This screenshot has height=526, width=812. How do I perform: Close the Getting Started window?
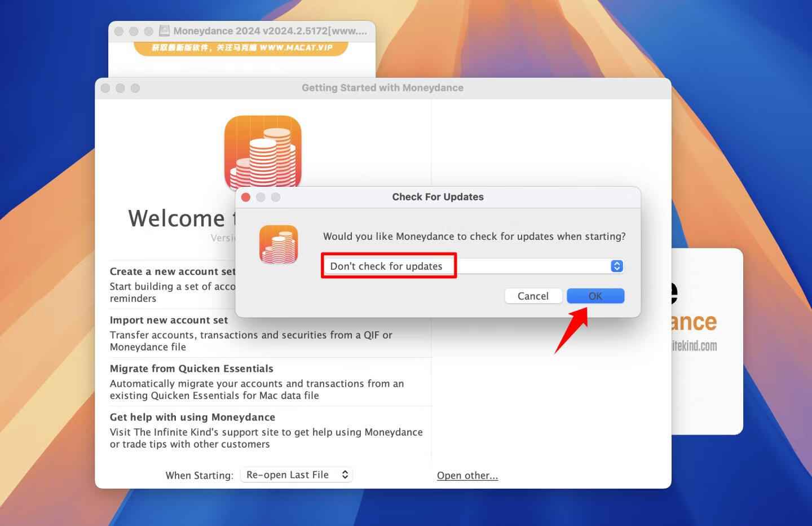105,88
